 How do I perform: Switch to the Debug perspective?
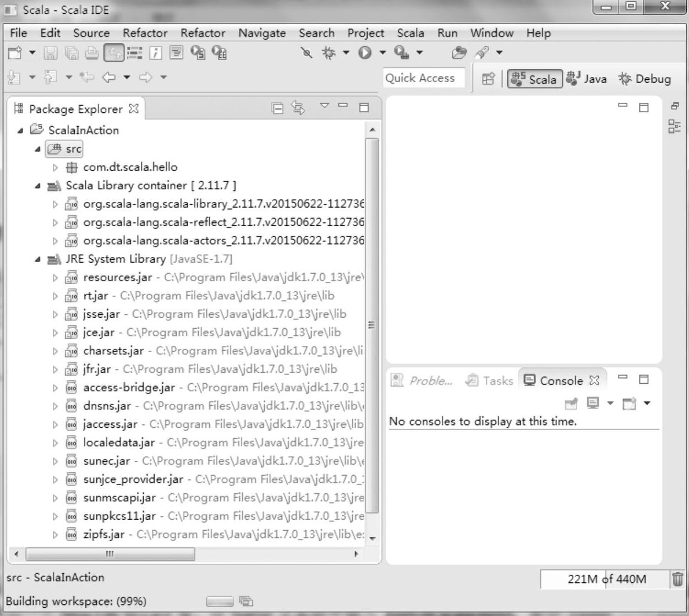click(645, 79)
